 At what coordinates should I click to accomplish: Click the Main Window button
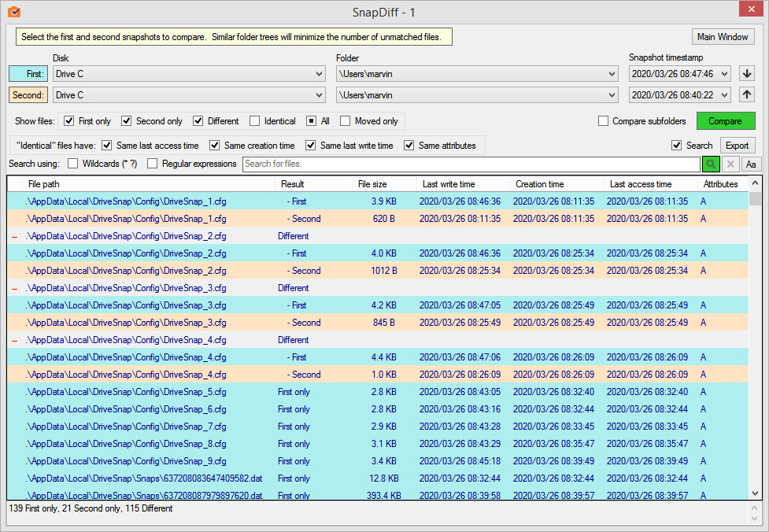click(x=723, y=37)
